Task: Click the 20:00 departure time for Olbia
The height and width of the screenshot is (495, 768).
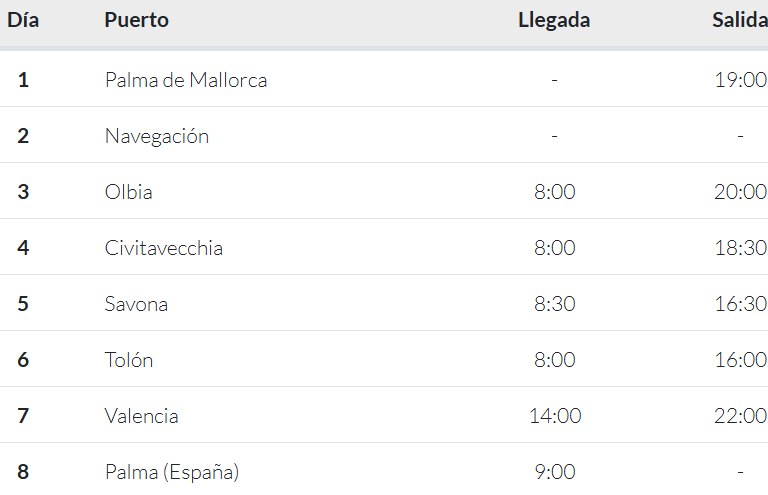Action: 741,192
